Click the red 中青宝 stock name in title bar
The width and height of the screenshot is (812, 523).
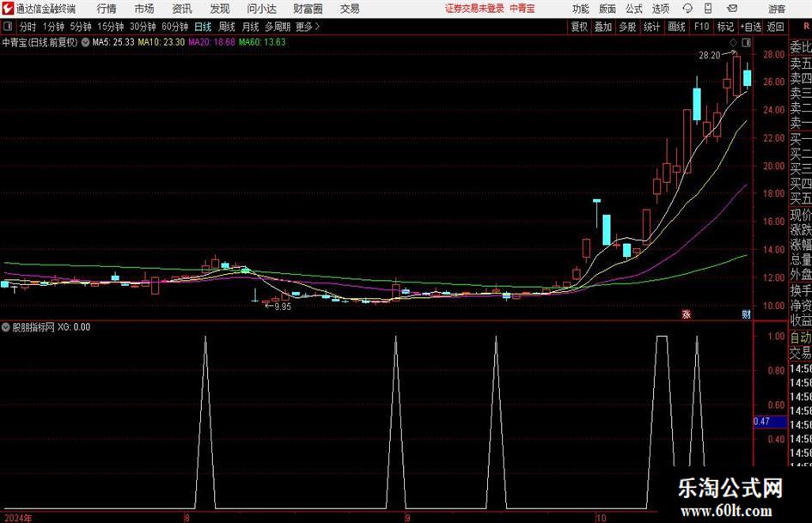click(x=522, y=9)
